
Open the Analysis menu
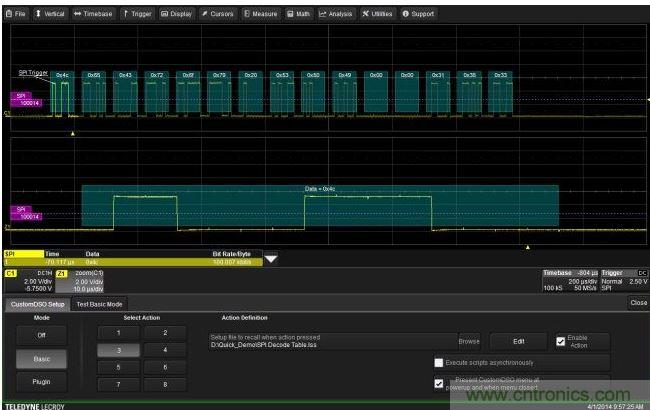click(x=337, y=14)
